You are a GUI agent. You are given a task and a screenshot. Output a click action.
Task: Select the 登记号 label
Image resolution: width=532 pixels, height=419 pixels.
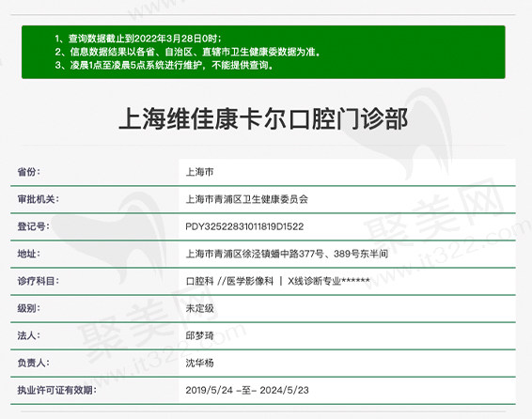tap(33, 226)
